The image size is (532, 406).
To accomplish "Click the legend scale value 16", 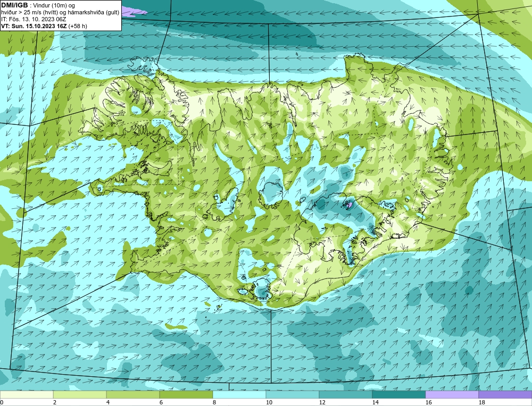I will pyautogui.click(x=428, y=402).
